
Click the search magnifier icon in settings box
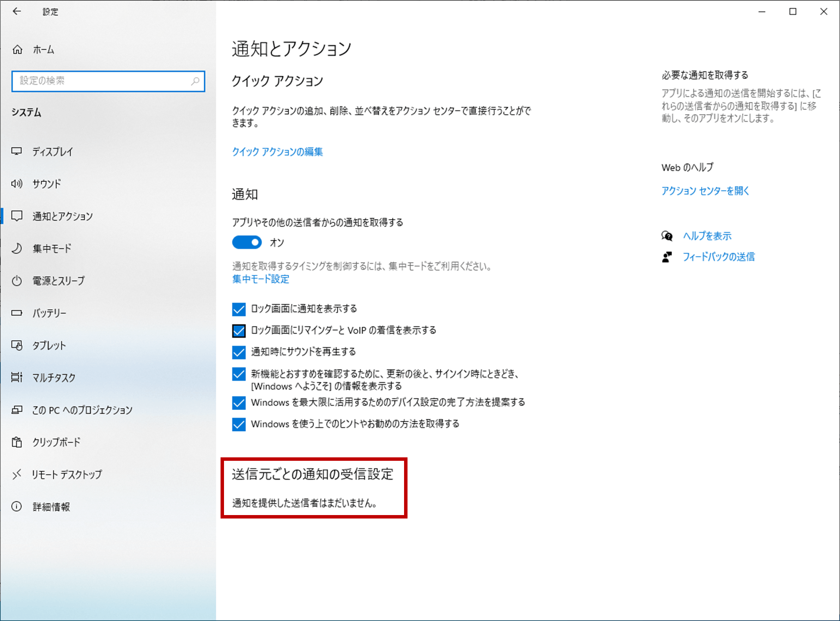pos(195,81)
